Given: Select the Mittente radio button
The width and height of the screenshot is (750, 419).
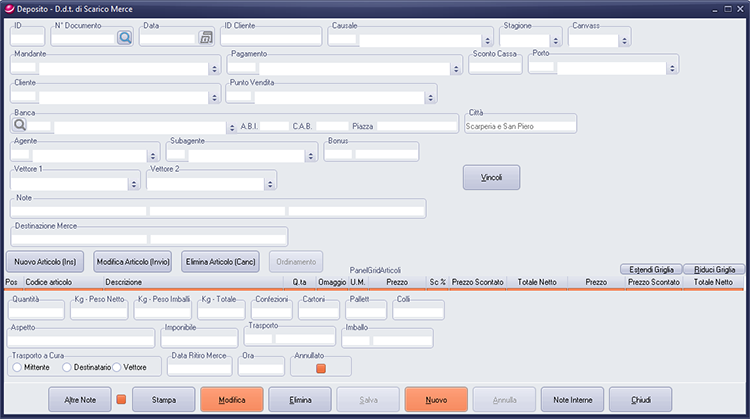Looking at the screenshot, I should tap(17, 367).
